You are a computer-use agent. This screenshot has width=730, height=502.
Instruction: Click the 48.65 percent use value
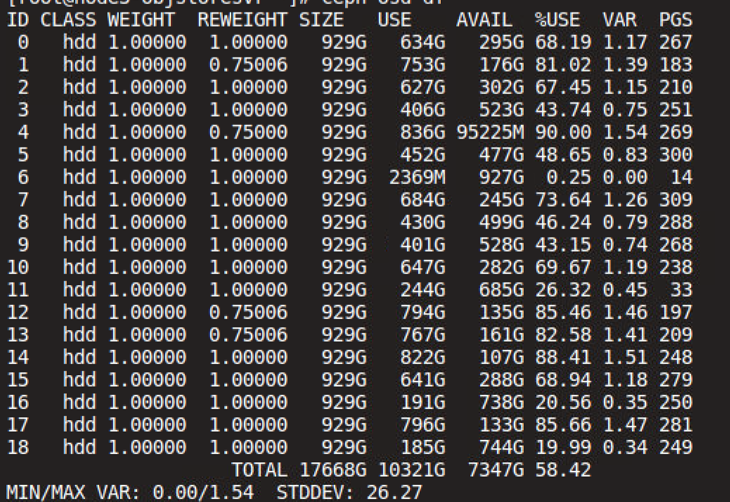click(563, 155)
